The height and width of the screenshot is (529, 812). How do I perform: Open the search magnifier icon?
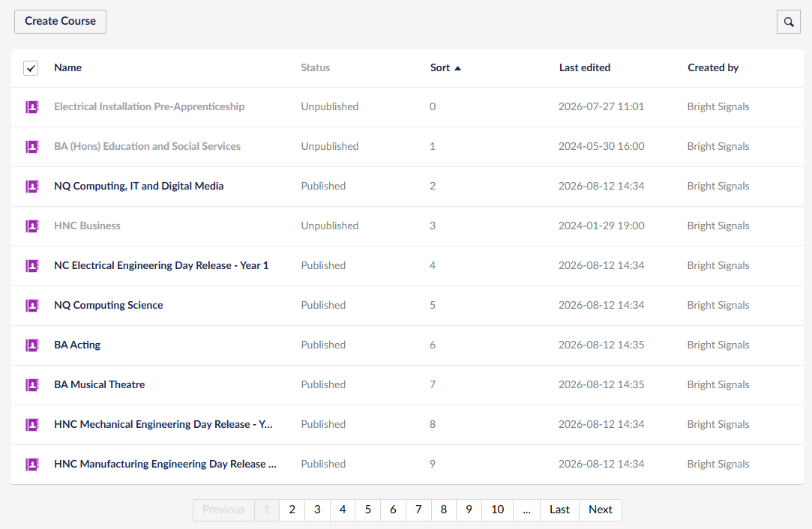[x=788, y=22]
